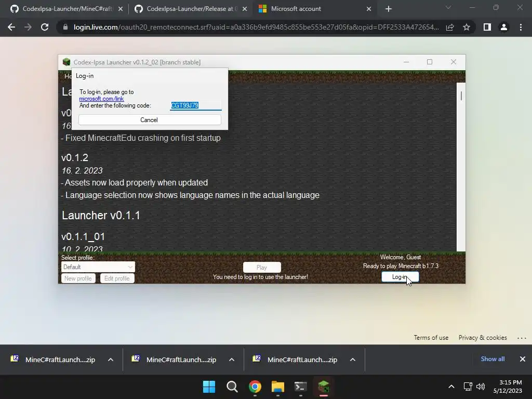Open Terminal taskbar icon

(301, 387)
